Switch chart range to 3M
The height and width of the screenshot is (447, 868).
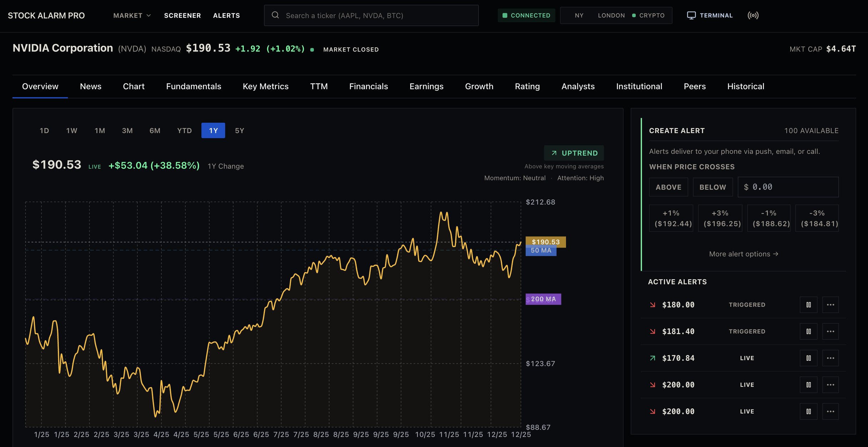tap(127, 131)
